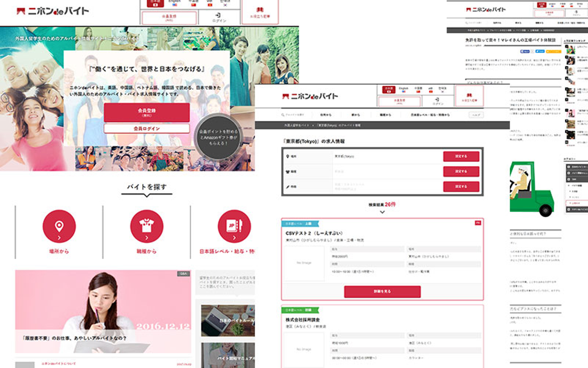Open 日本のバイトルール thumbnail on home page
Image resolution: width=588 pixels, height=368 pixels.
(228, 321)
